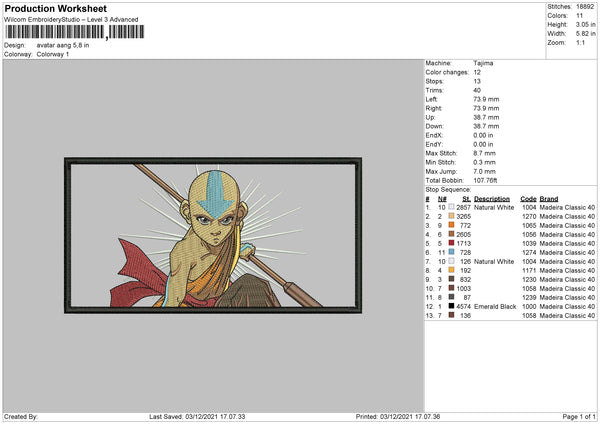The width and height of the screenshot is (600, 424).
Task: Click the Emerald Black description text
Action: click(495, 306)
